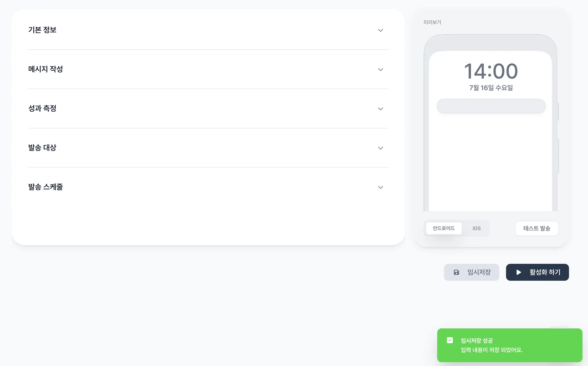
Task: Expand 발송 스케줄 section chevron
Action: pos(380,187)
